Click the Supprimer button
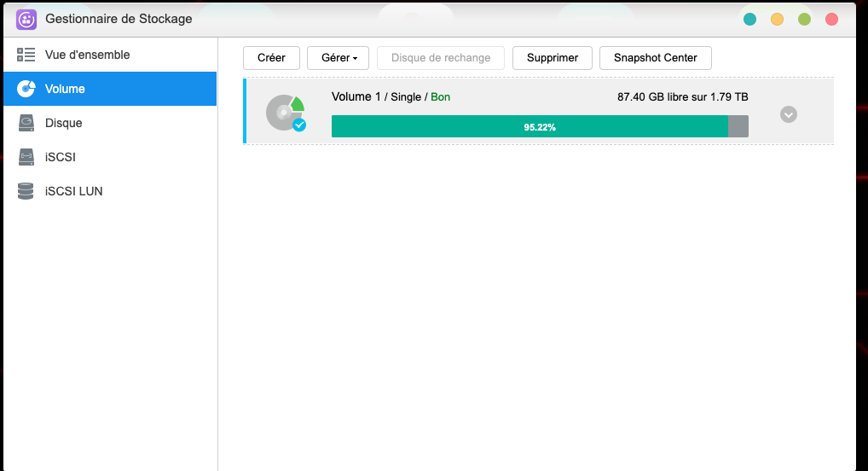Viewport: 868px width, 471px height. [x=553, y=58]
